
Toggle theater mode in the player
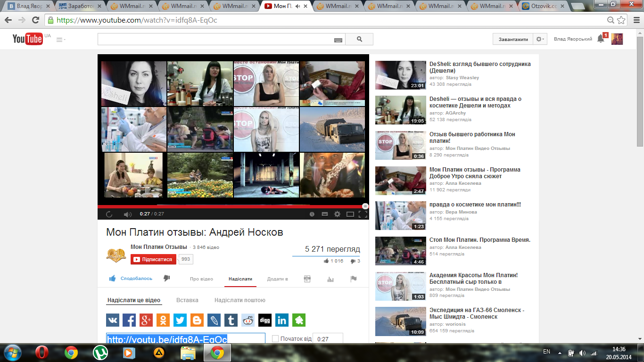(x=350, y=214)
